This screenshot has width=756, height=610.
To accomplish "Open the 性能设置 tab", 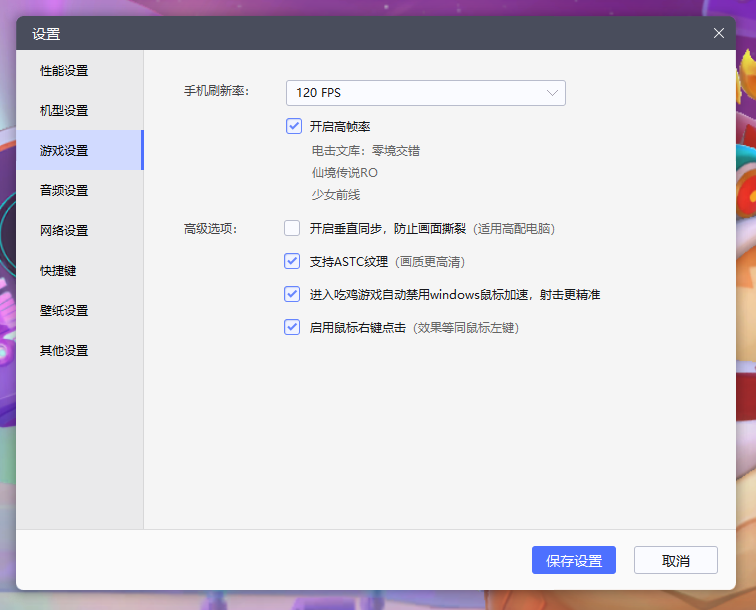I will (64, 71).
